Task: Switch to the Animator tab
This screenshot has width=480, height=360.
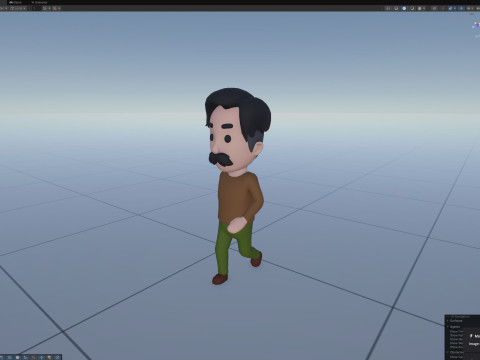Action: tap(39, 2)
